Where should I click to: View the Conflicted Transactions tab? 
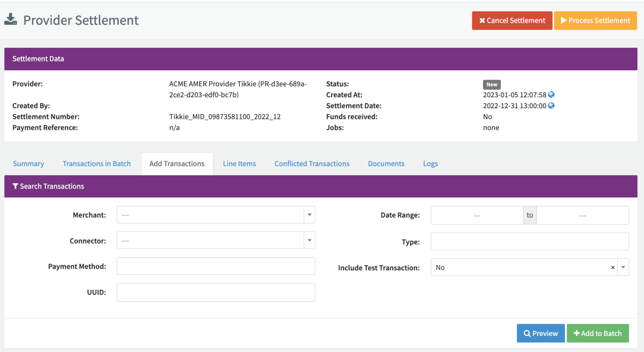point(312,164)
